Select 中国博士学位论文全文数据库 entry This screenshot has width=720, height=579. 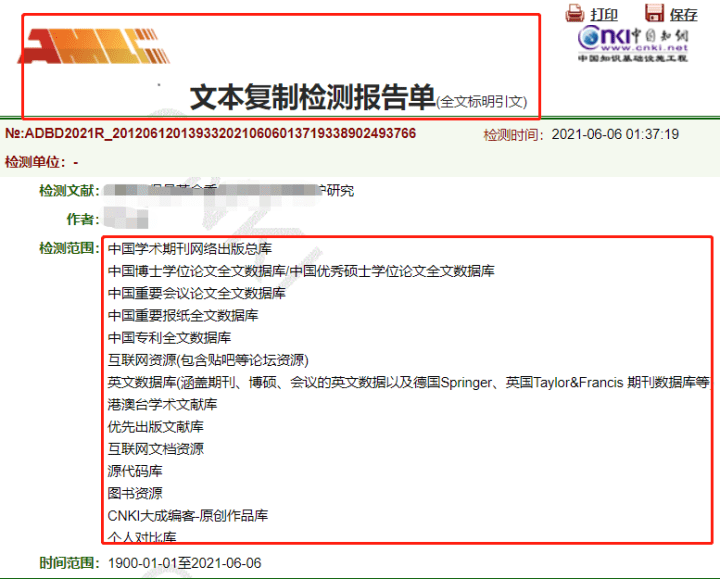pyautogui.click(x=197, y=271)
